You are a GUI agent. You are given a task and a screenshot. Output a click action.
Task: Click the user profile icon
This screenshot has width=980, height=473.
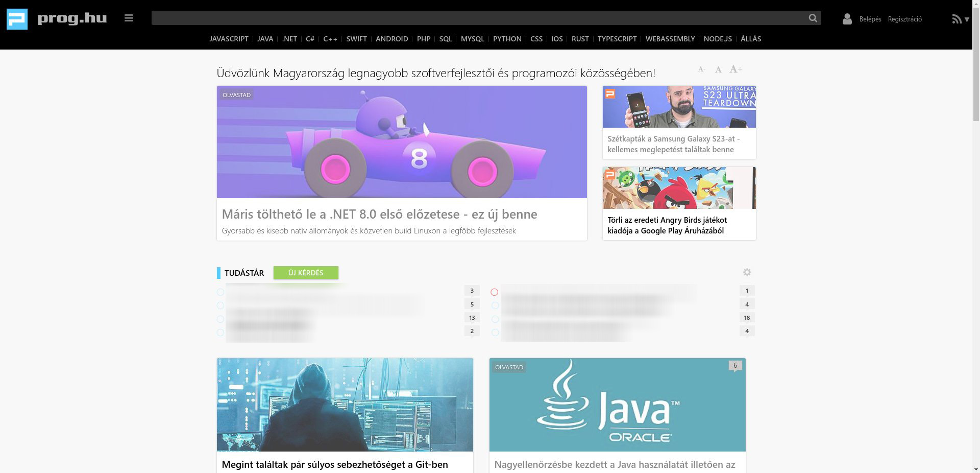tap(847, 19)
